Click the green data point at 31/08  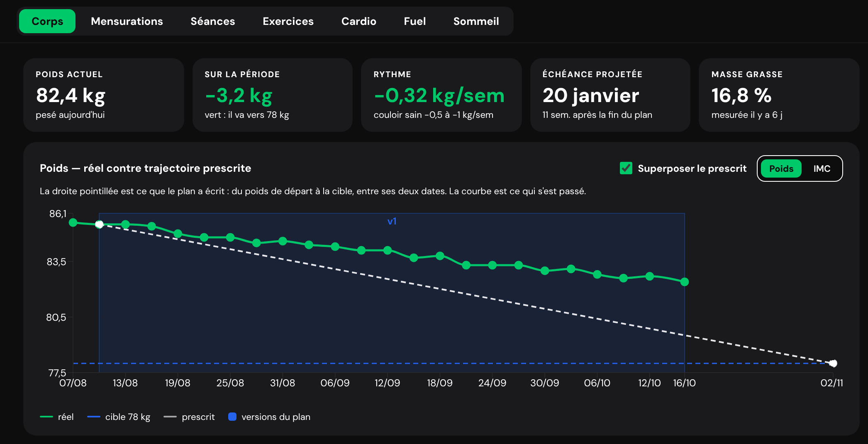click(x=283, y=241)
